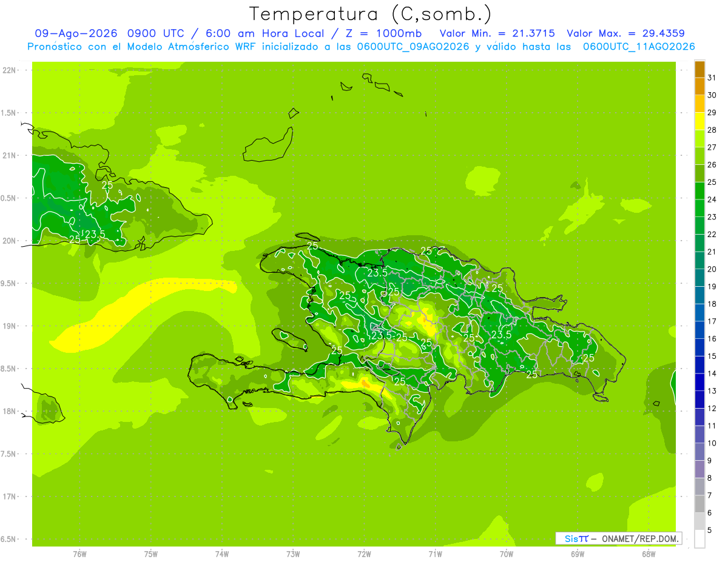Click the "Valor Max. = 29.4359" readout

[x=625, y=33]
